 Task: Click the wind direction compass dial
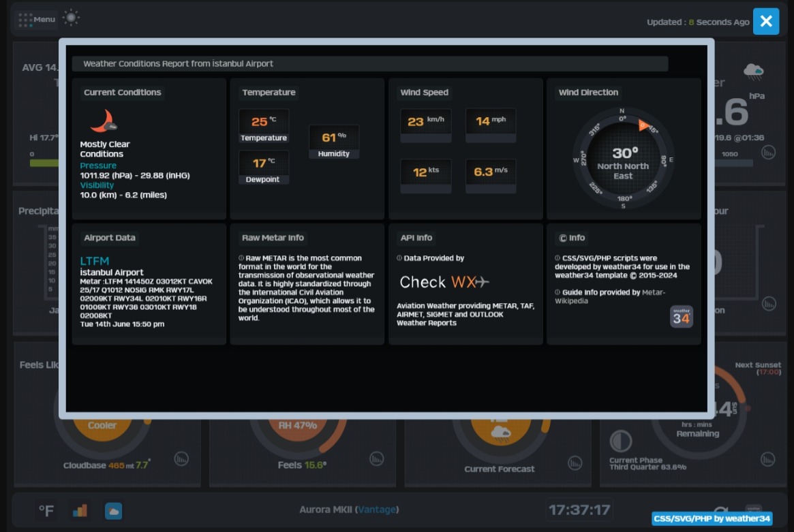tap(623, 159)
